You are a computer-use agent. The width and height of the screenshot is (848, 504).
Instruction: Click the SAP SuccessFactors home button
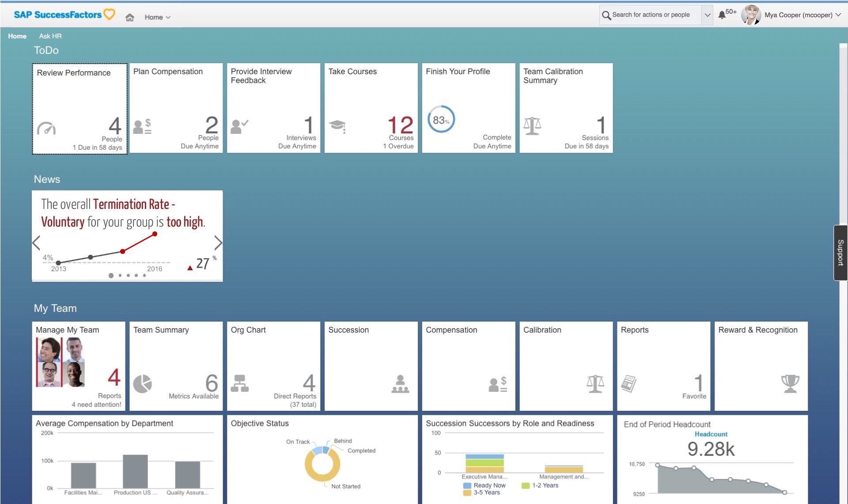coord(129,16)
